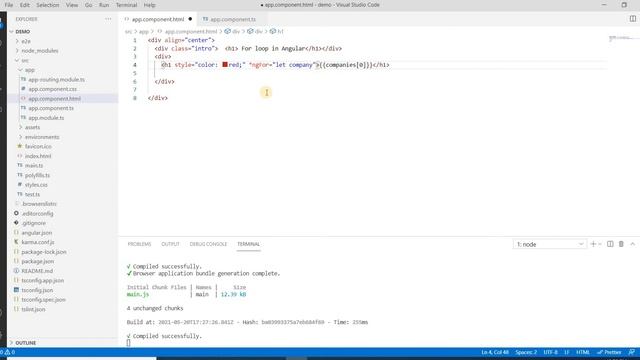
Task: Open test.ts file
Action: [x=32, y=194]
